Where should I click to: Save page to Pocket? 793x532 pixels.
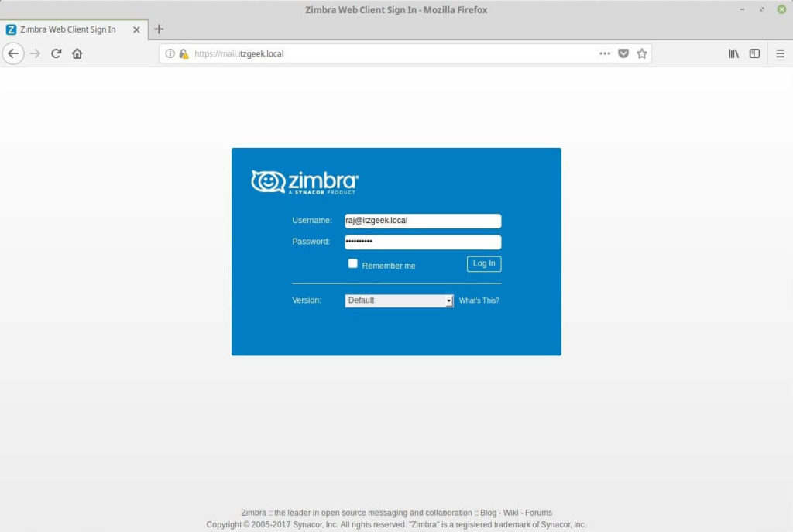pos(623,53)
